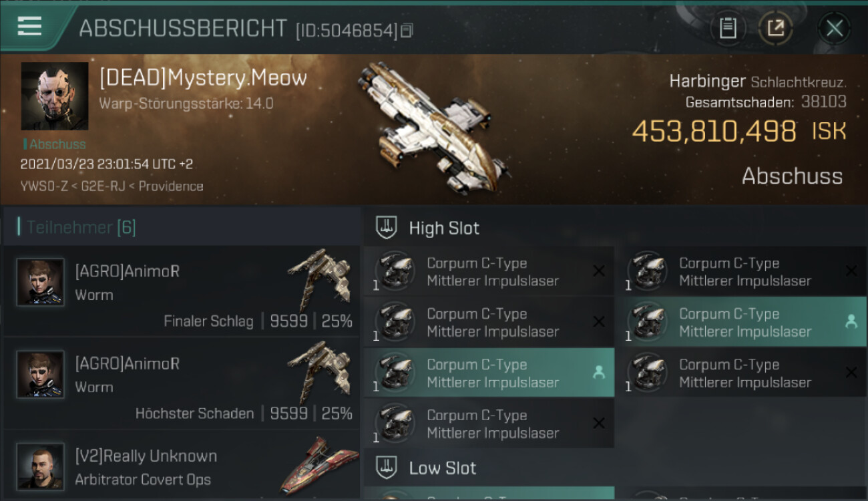
Task: Click the X on the first left-column Impulslaser
Action: point(599,271)
